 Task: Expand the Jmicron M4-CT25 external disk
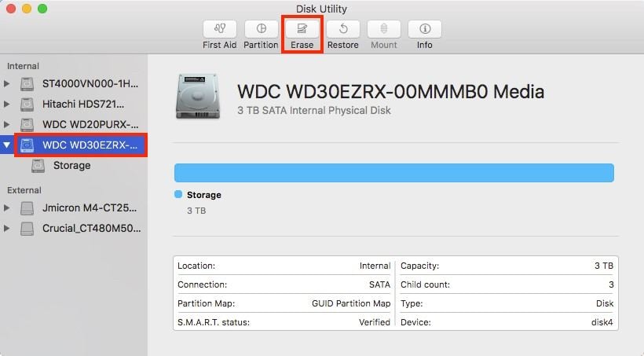(x=7, y=208)
